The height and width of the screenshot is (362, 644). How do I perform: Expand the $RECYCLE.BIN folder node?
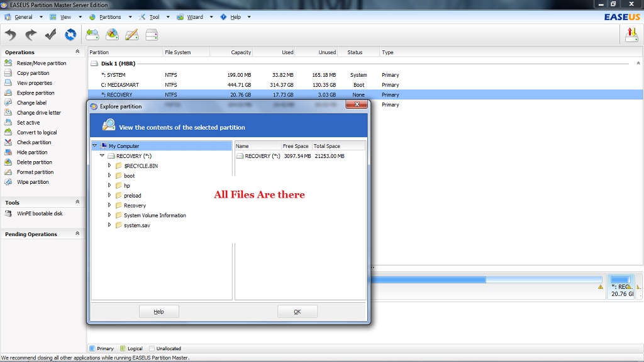[x=109, y=166]
